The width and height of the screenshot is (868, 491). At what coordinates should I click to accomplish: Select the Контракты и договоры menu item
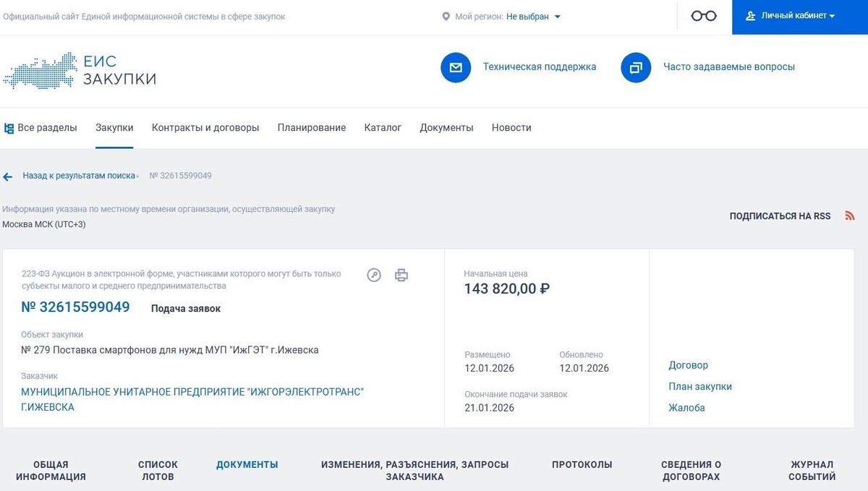tap(205, 127)
